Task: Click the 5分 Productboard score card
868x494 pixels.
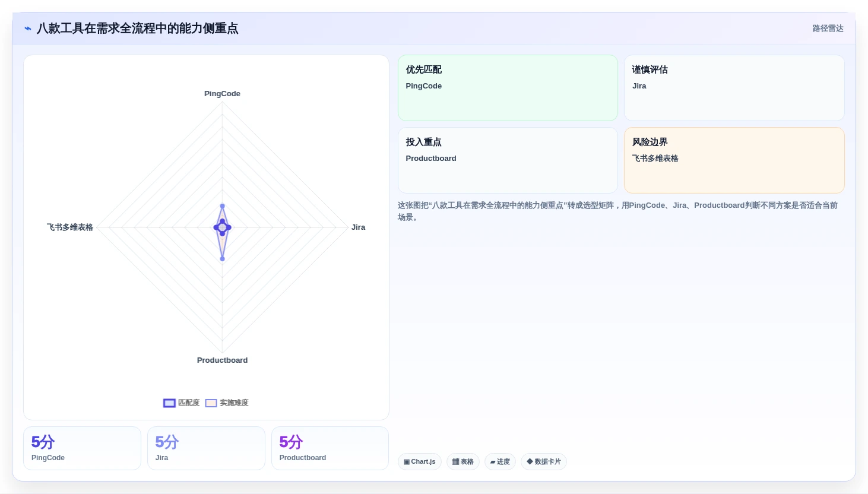Action: 330,448
